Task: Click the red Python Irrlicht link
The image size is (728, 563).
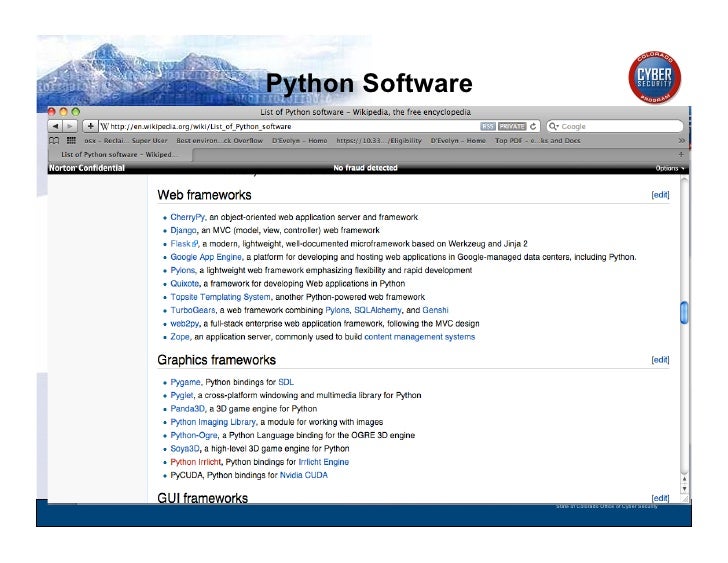Action: [196, 462]
